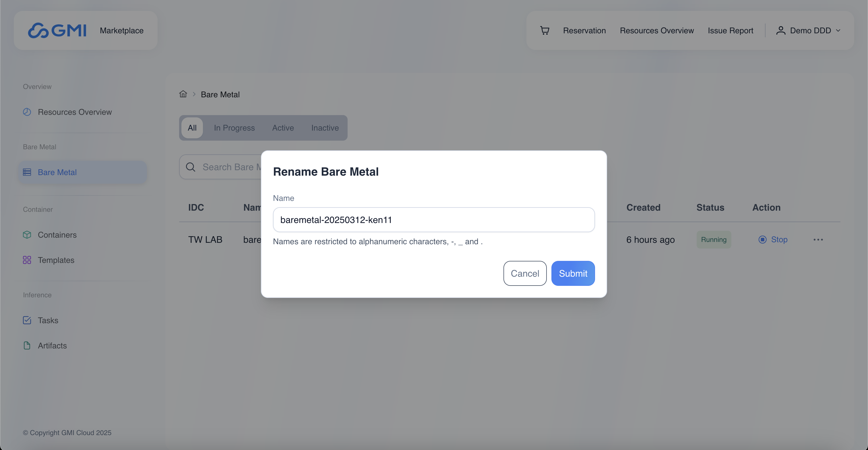868x450 pixels.
Task: Open the Issue Report page
Action: point(730,30)
